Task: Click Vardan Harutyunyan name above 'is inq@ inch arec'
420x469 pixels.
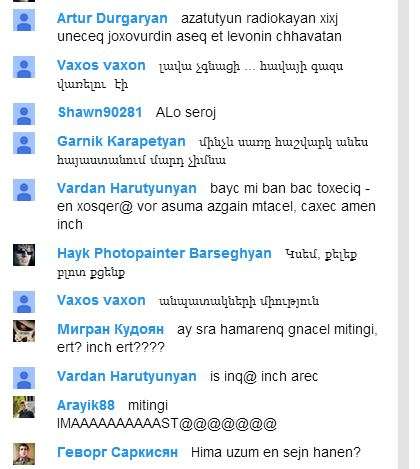Action: (x=127, y=376)
